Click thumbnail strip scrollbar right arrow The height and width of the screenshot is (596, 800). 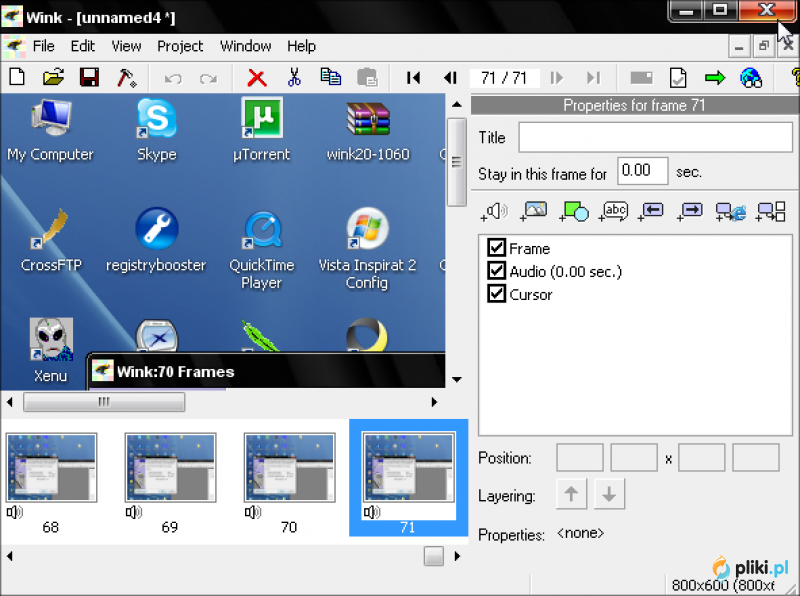[x=457, y=556]
